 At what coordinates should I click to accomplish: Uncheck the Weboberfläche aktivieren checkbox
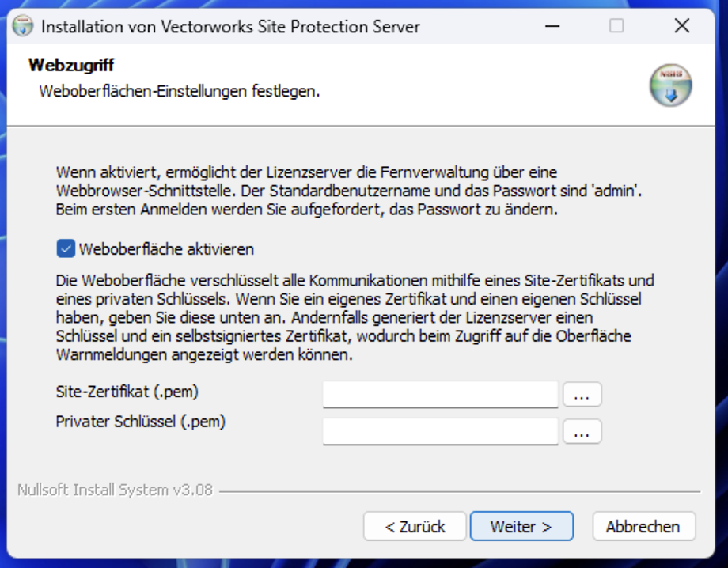66,248
